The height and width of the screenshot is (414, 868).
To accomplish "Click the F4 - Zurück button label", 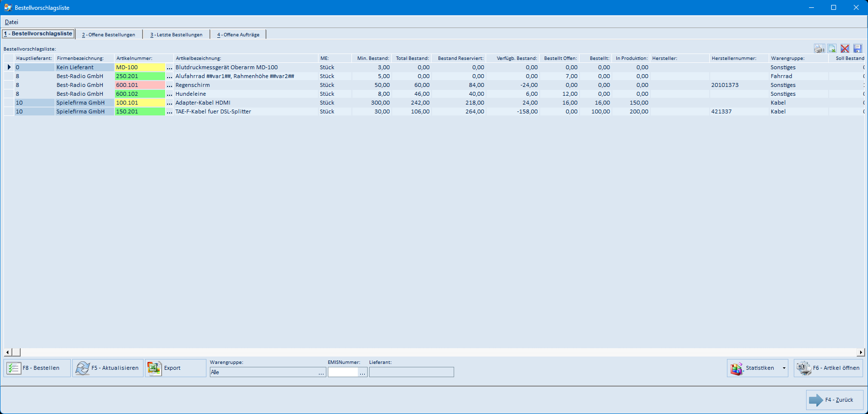I will click(839, 400).
